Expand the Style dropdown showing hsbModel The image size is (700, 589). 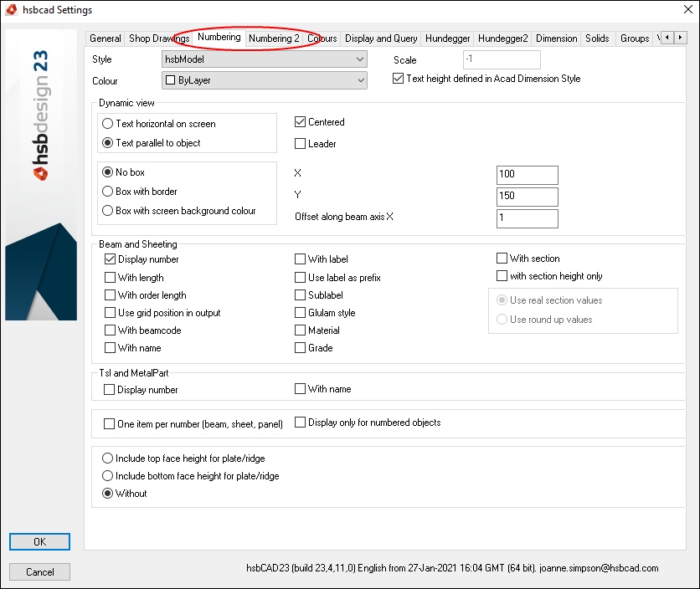click(x=265, y=59)
